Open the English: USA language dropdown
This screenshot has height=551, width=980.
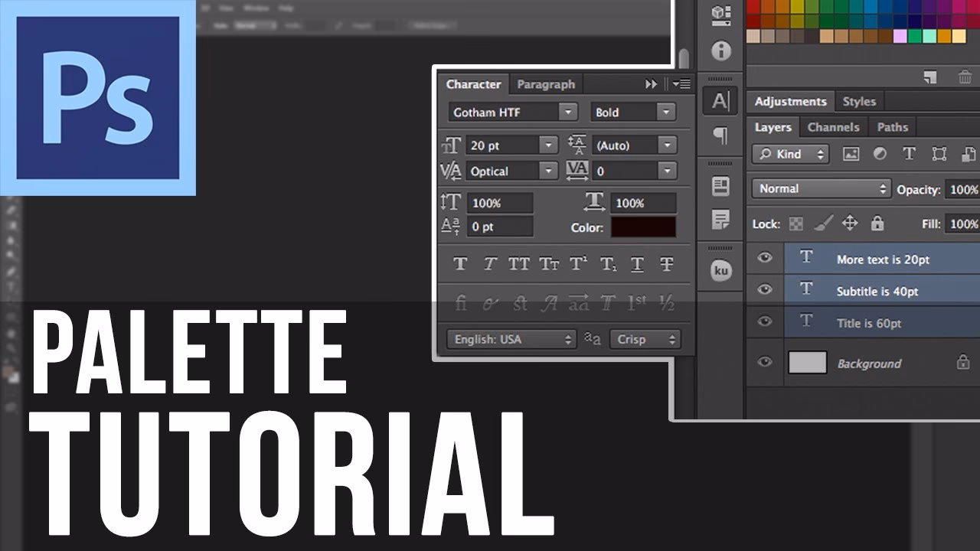(511, 339)
